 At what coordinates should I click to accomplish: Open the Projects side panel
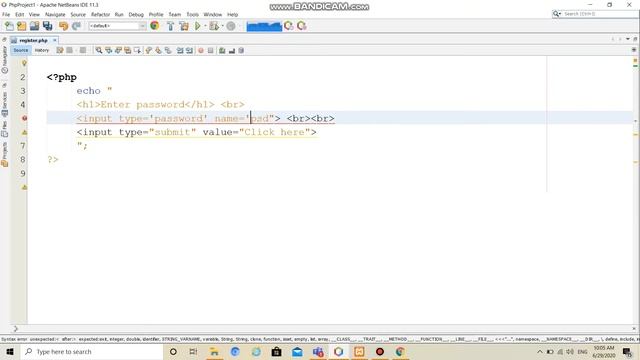5,154
